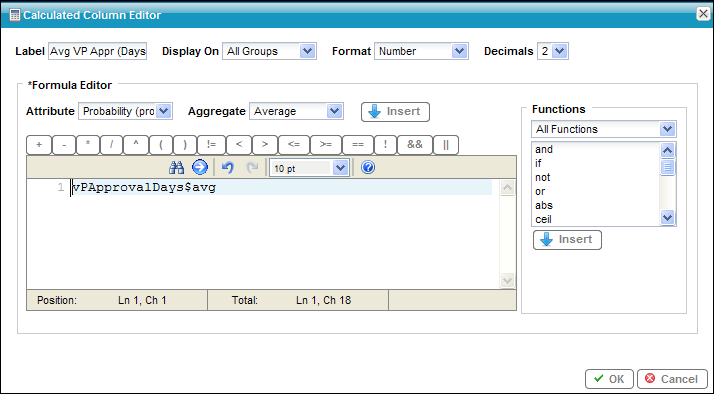714x394 pixels.
Task: Click formula editor scroll down arrow
Action: click(x=507, y=280)
